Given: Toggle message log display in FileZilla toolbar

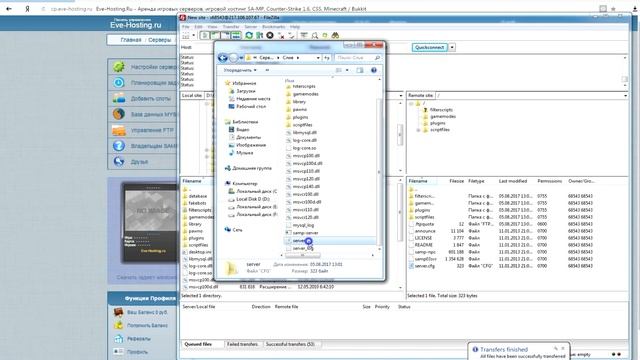Looking at the screenshot, I should [204, 36].
